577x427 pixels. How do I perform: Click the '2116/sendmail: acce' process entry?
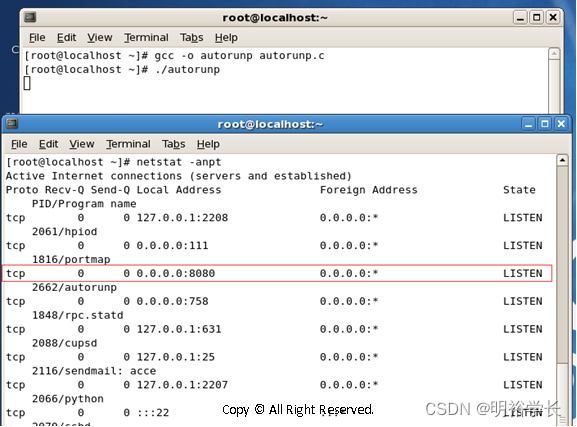(94, 371)
